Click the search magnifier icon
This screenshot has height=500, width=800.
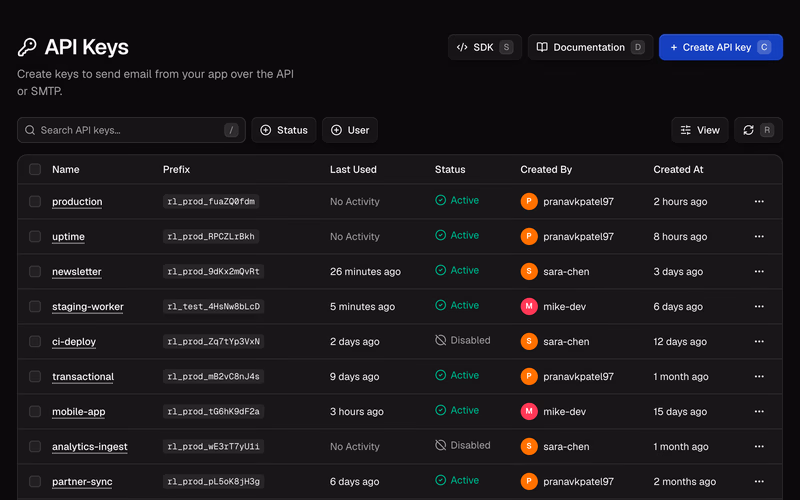coord(30,130)
